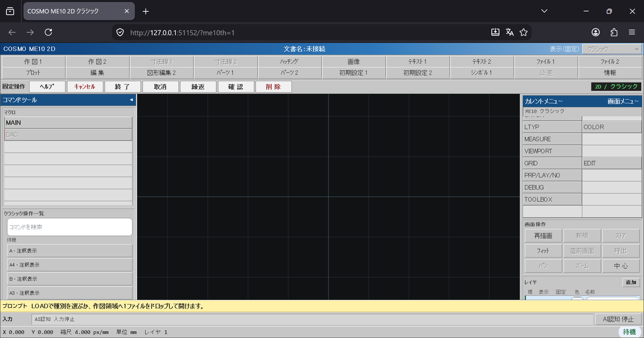Click the install/download icon in the address bar

point(495,32)
